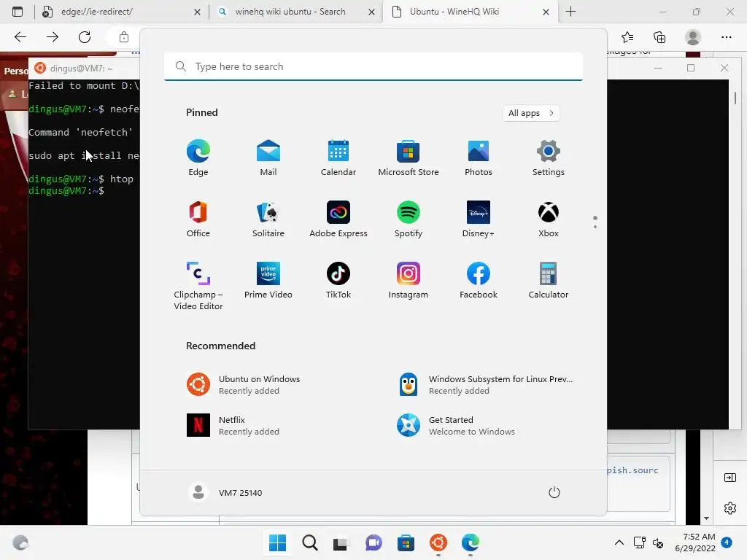Close the Ubuntu - WineHQ Wiki tab

point(546,12)
